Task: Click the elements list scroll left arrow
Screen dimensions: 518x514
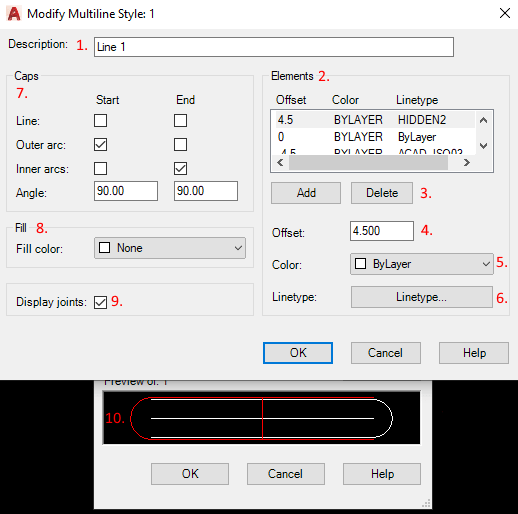Action: [280, 163]
